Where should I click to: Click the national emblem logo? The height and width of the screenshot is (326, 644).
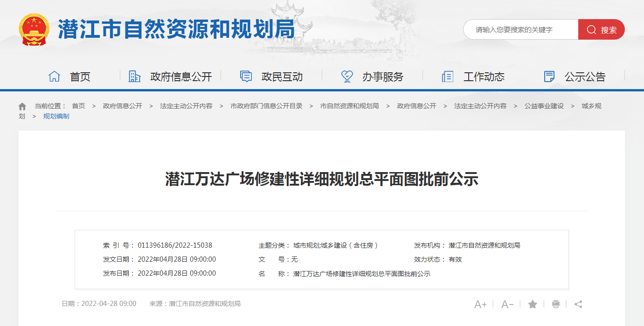click(x=34, y=29)
